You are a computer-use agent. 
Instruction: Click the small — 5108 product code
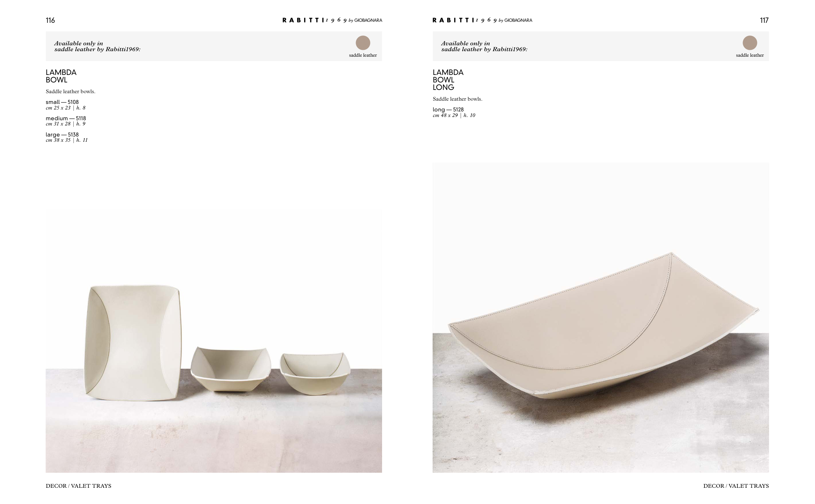tap(62, 102)
